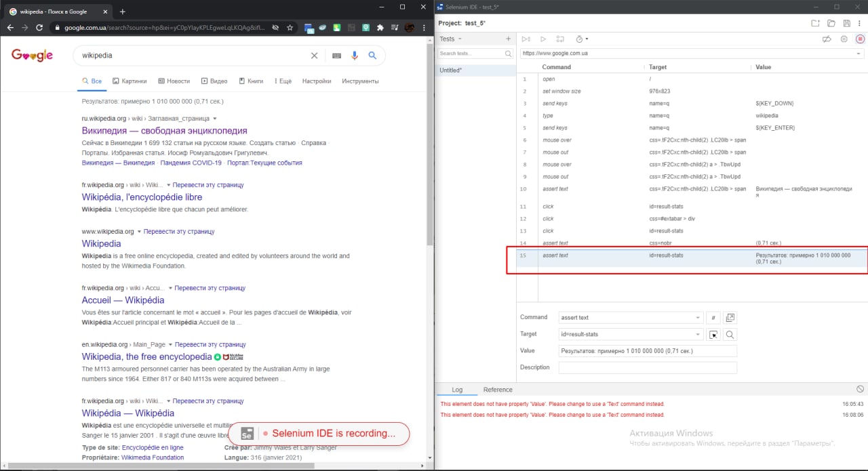The width and height of the screenshot is (868, 471).
Task: Click Перевести эту страницу for www.wikipedia.org
Action: click(179, 231)
